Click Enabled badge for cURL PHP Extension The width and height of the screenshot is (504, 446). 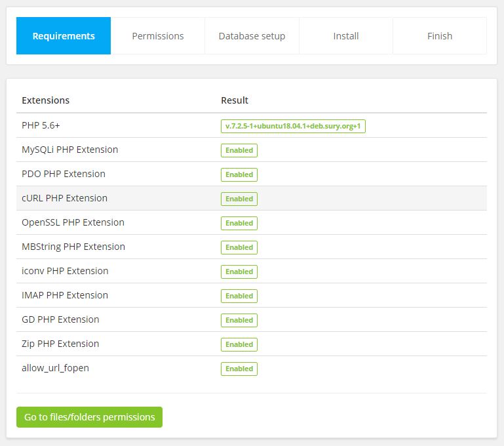pyautogui.click(x=239, y=199)
